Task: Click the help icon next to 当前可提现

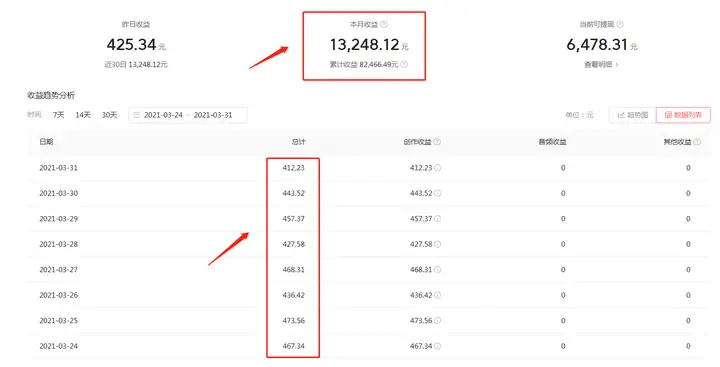Action: tap(620, 24)
